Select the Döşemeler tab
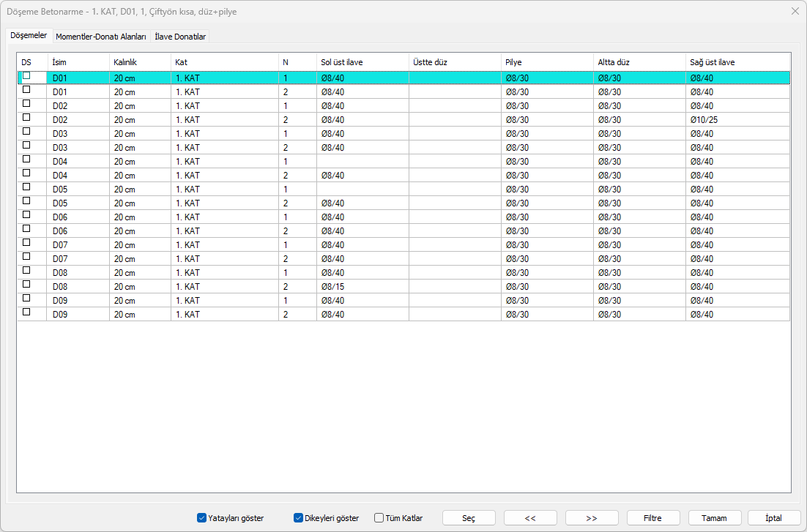This screenshot has height=532, width=807. coord(29,35)
